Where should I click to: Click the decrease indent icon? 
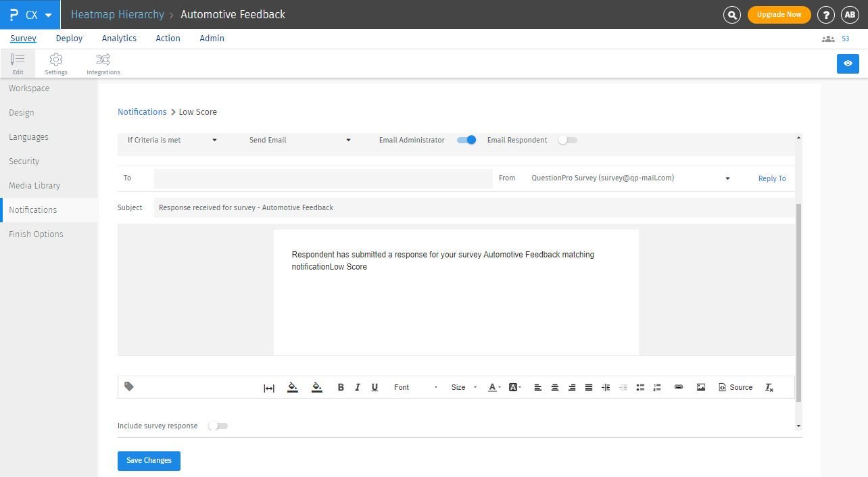623,387
